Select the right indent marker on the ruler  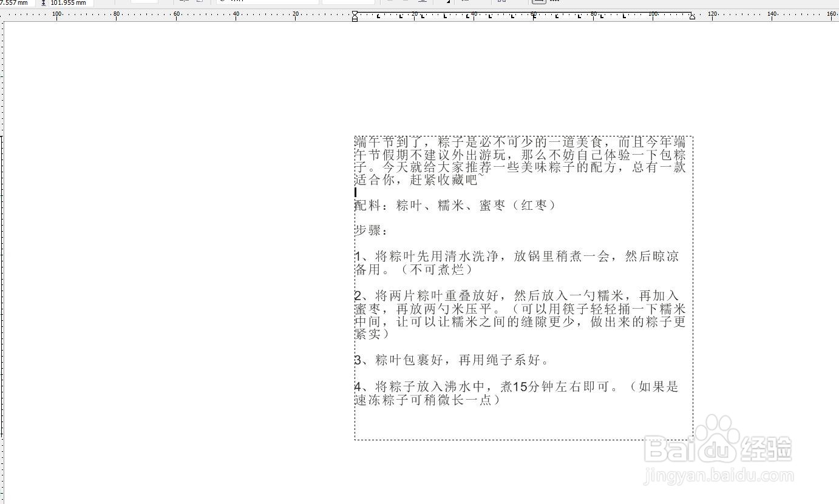(x=692, y=17)
